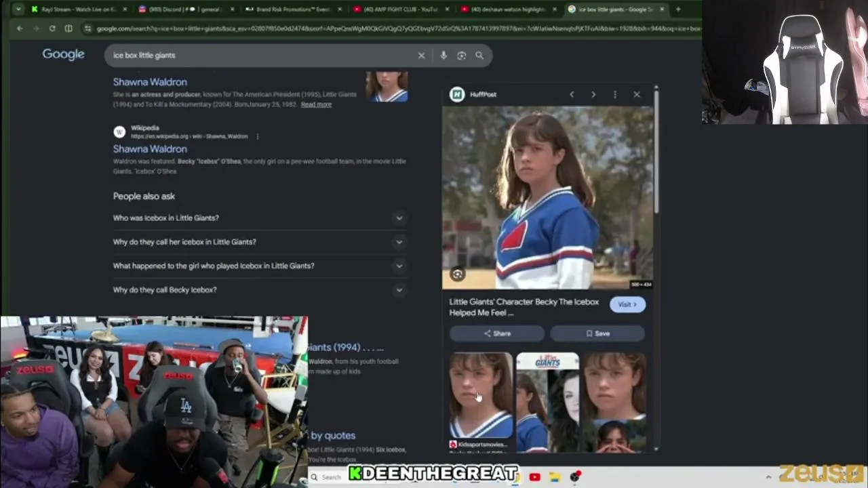Screen dimensions: 868x488
Task: Open Shawna Waldron photo thumbnail in results
Action: (387, 87)
